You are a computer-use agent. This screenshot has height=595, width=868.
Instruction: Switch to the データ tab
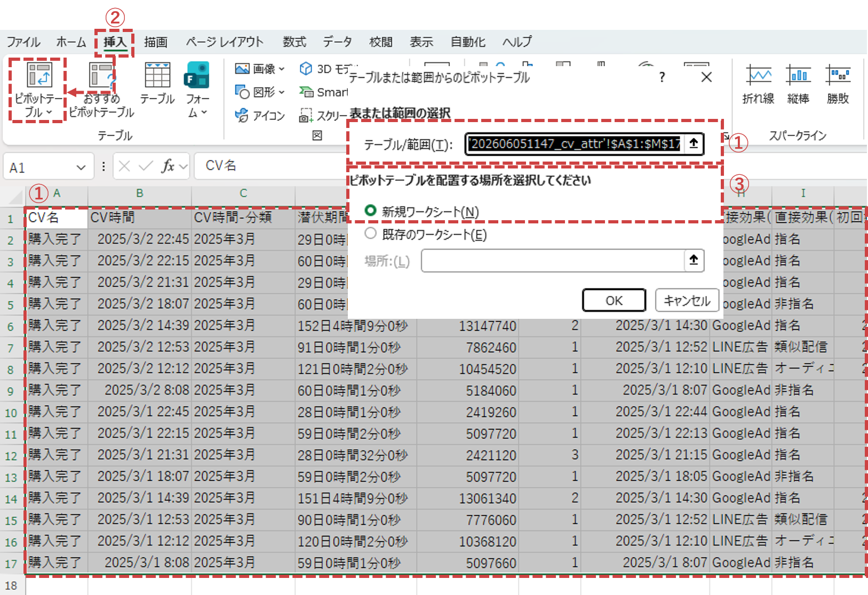tap(337, 42)
